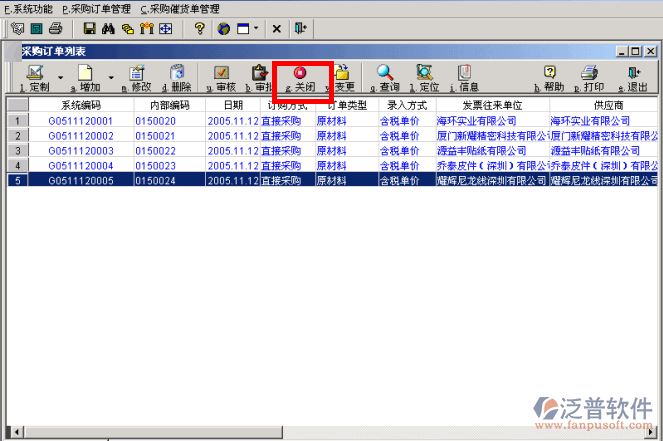Click the 供应商 column header
Image resolution: width=663 pixels, height=441 pixels.
click(x=607, y=104)
